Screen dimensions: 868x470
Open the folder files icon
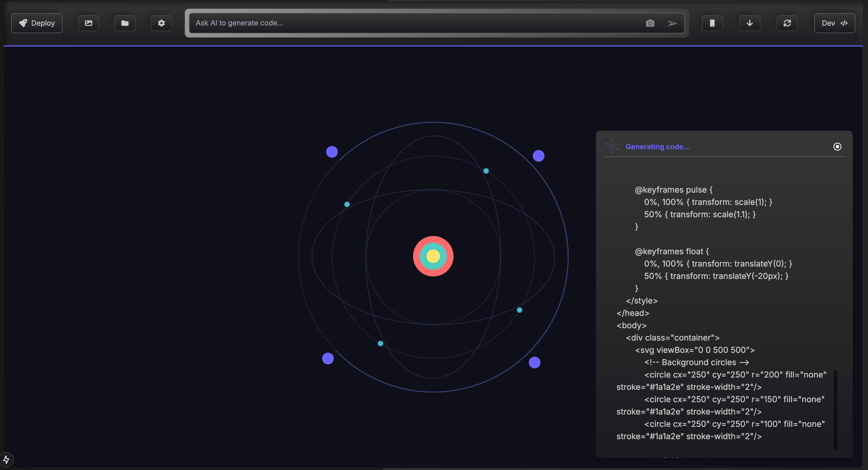tap(125, 23)
